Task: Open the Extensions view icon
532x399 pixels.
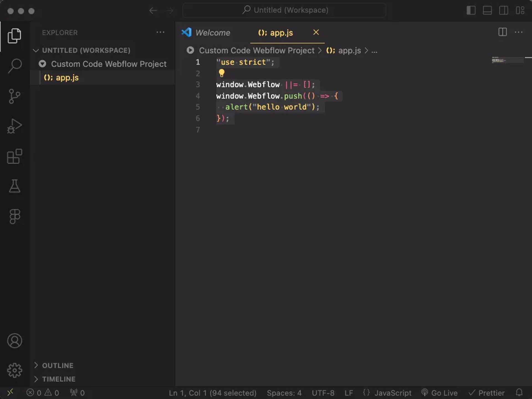Action: pos(14,156)
